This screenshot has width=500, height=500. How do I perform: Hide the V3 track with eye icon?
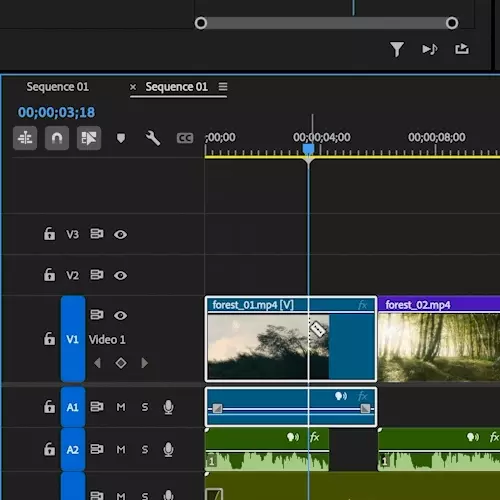(120, 235)
